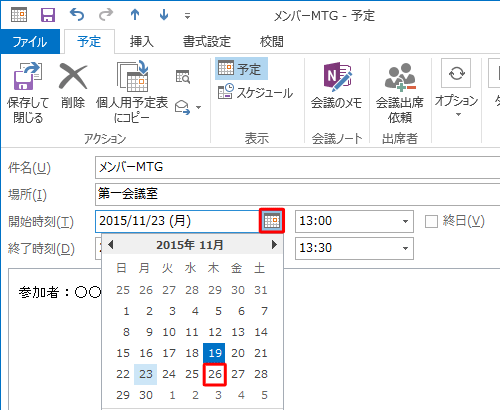Open Quick Access Toolbar customize dropdown
Viewport: 500px width, 410px height.
click(x=188, y=16)
